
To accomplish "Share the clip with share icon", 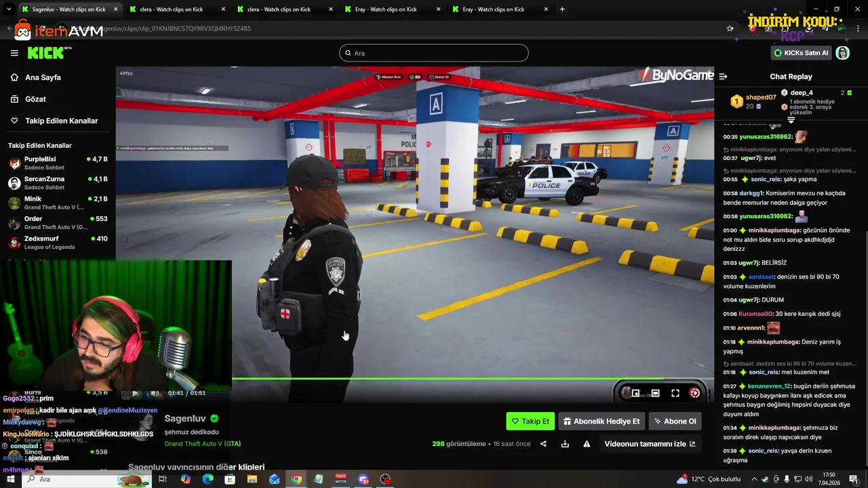I will pos(543,444).
